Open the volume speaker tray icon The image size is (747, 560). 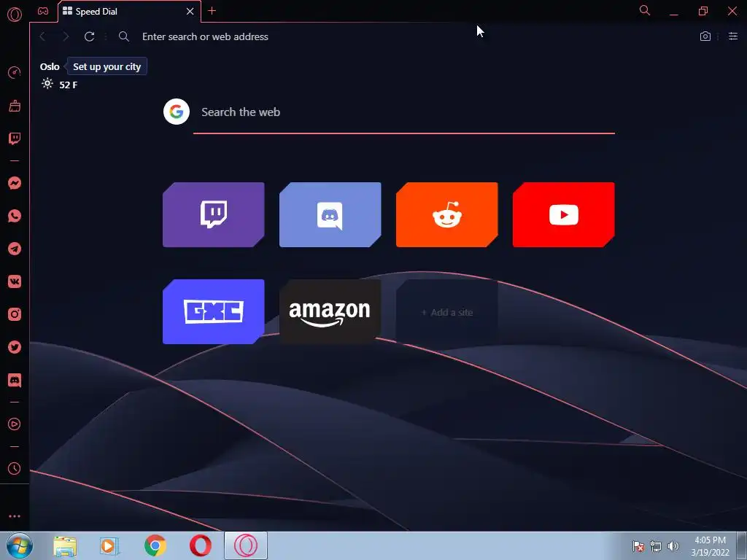(673, 546)
